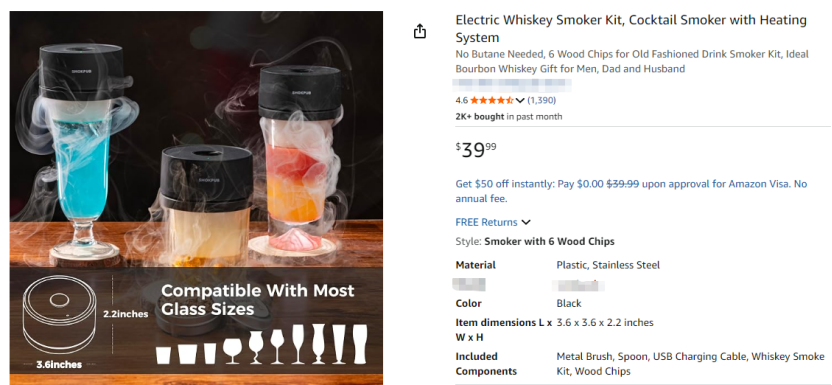Viewport: 832px width, 385px height.
Task: Open the 1,390 customer reviews link
Action: (x=541, y=100)
